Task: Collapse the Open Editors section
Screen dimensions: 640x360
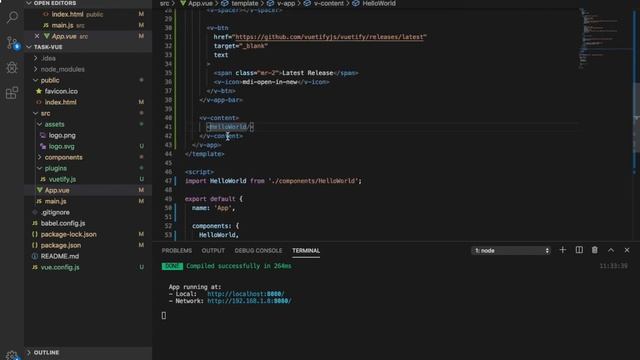Action: point(88,3)
